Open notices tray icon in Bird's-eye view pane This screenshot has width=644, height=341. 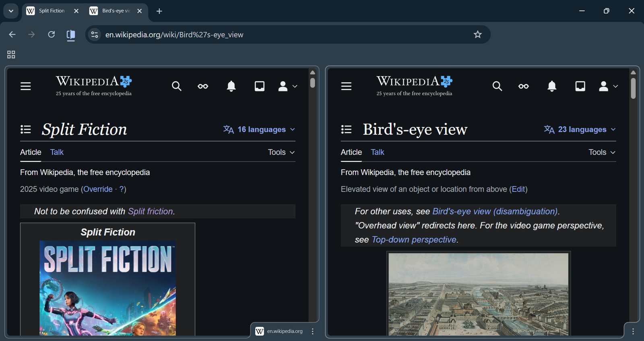click(x=580, y=86)
